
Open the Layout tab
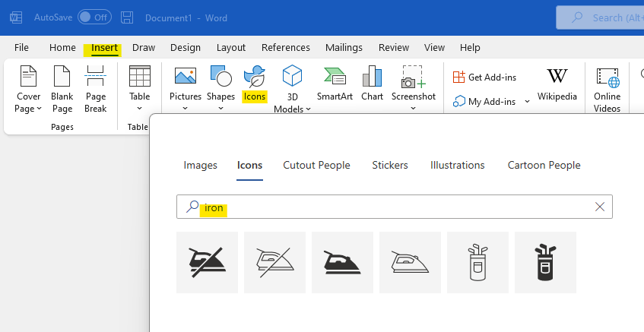[x=231, y=48]
